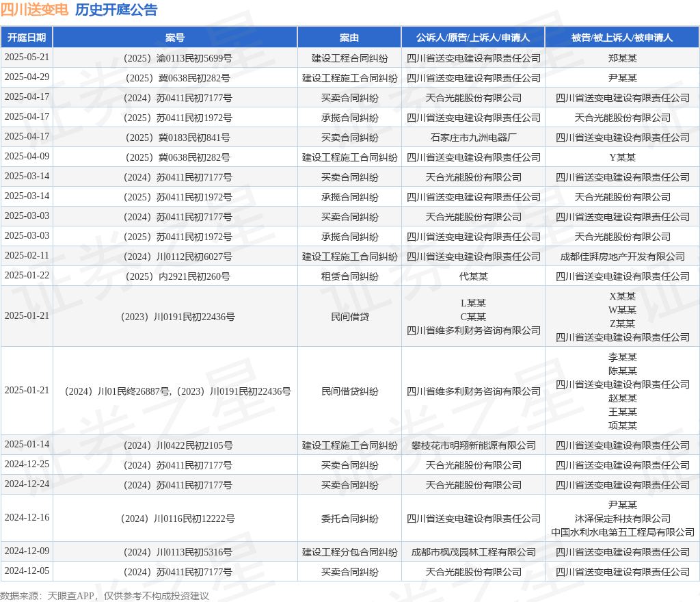700x602 pixels.
Task: Click defendant Y某某
Action: (622, 157)
